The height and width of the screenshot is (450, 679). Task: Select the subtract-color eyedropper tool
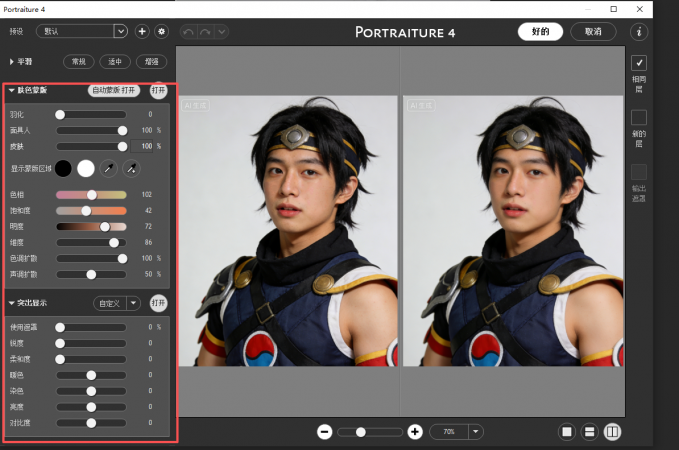(131, 168)
